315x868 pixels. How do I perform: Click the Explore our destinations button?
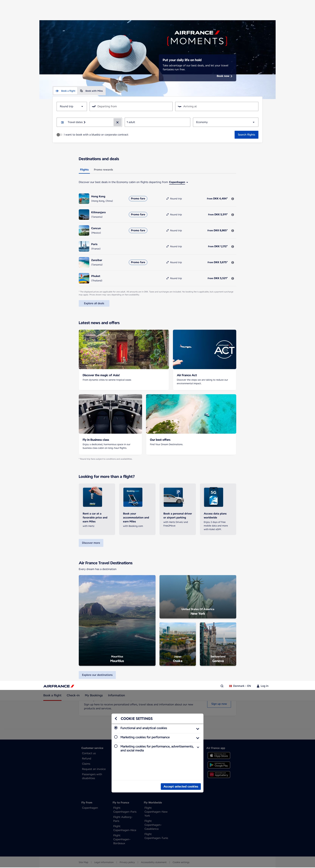97,675
